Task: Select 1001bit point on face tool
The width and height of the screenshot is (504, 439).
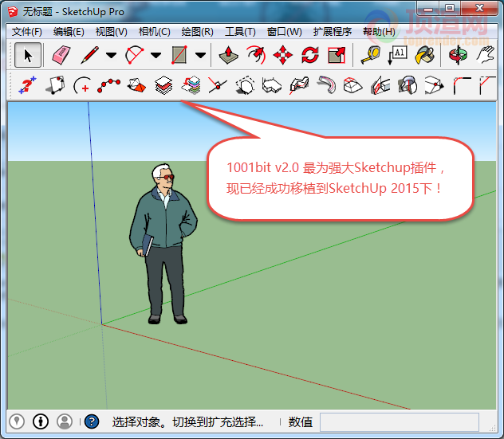Action: click(55, 85)
